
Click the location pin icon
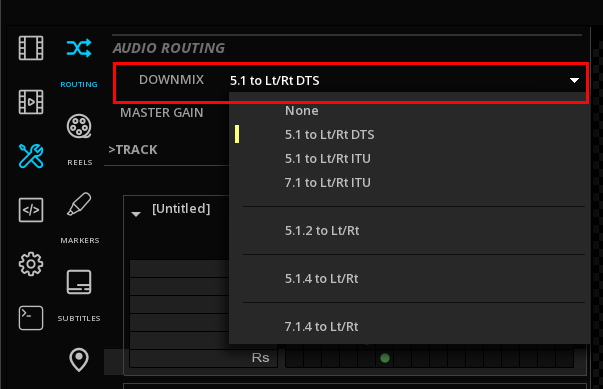coord(79,360)
